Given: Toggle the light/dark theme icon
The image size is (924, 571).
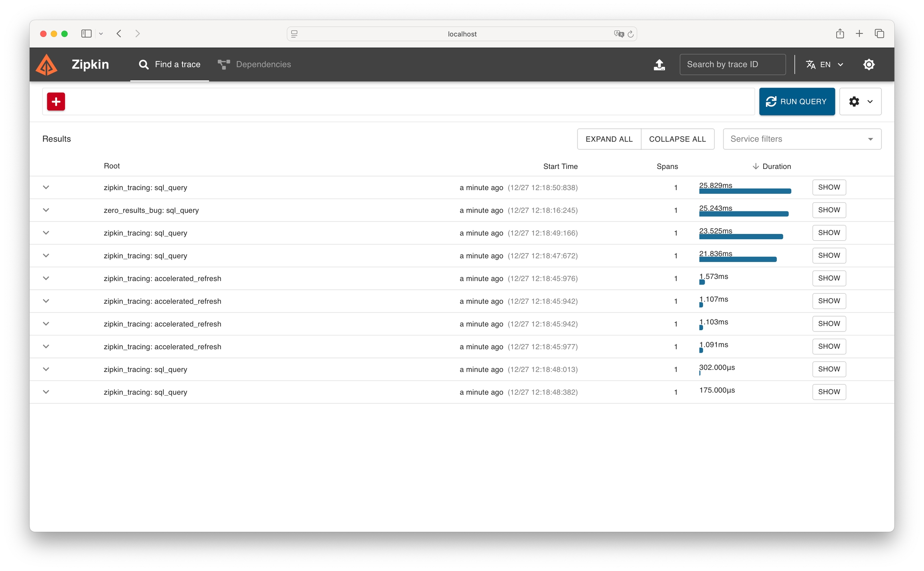Looking at the screenshot, I should (x=869, y=65).
